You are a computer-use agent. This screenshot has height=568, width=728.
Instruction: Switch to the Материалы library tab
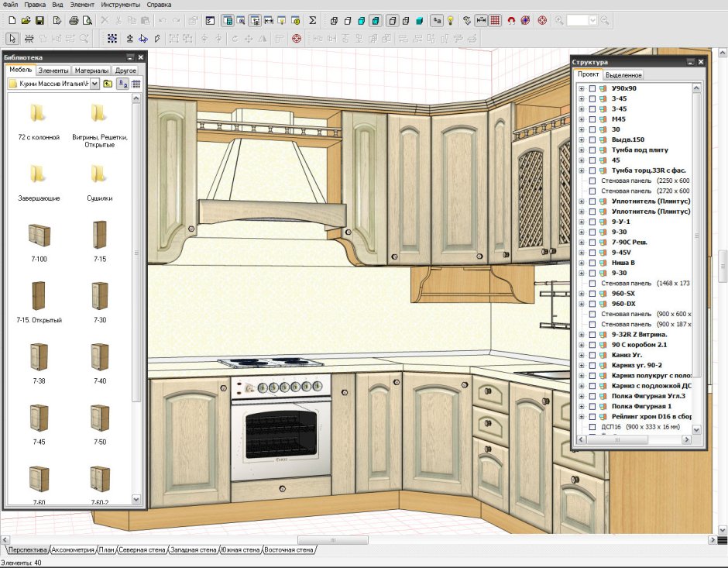[x=91, y=71]
